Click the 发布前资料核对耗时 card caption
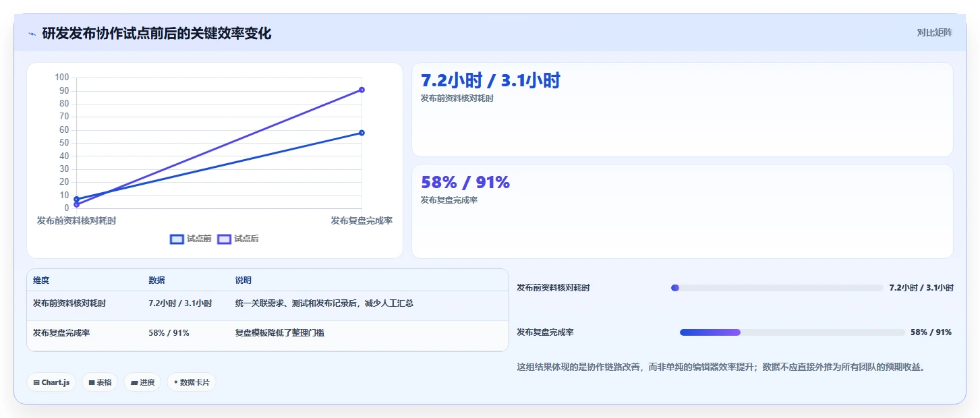 point(457,98)
